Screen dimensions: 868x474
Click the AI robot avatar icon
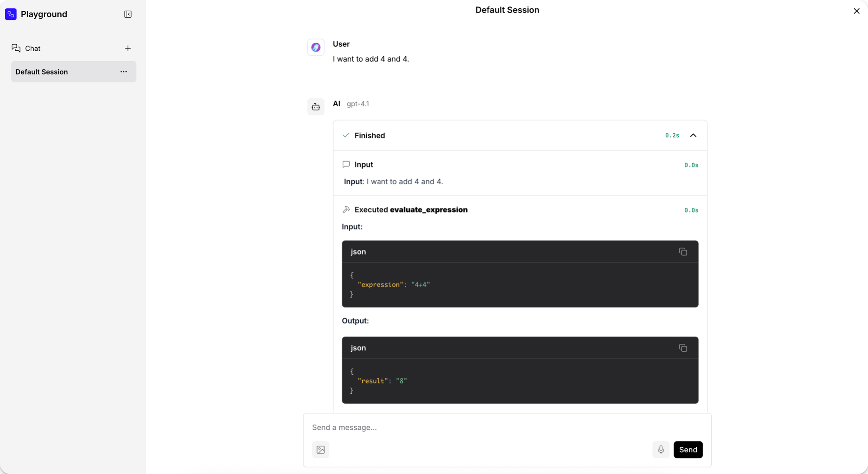316,107
